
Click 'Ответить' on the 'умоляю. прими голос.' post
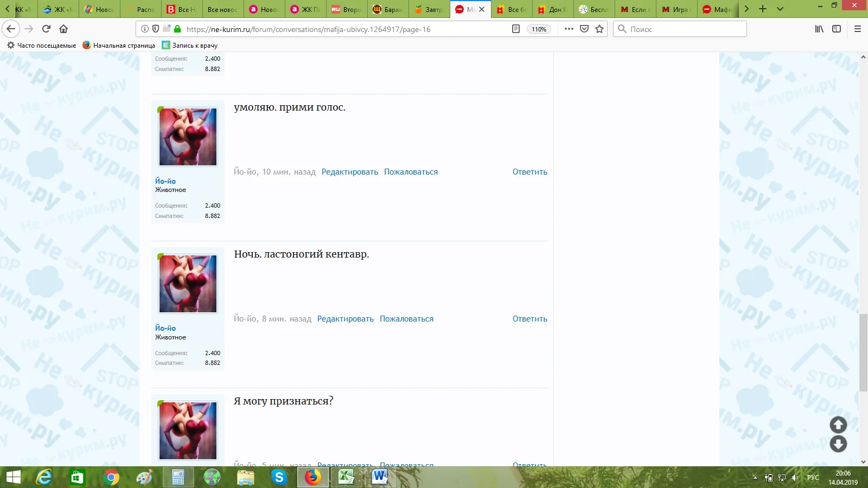click(x=529, y=172)
